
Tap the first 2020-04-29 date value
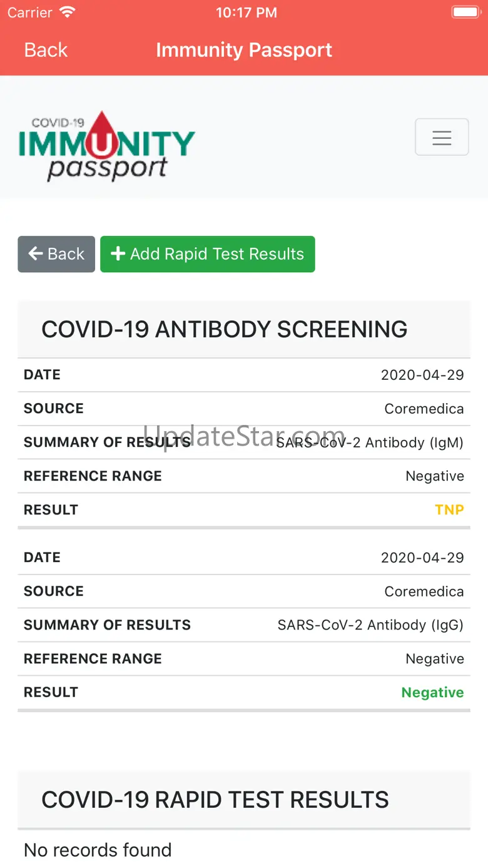pyautogui.click(x=422, y=375)
